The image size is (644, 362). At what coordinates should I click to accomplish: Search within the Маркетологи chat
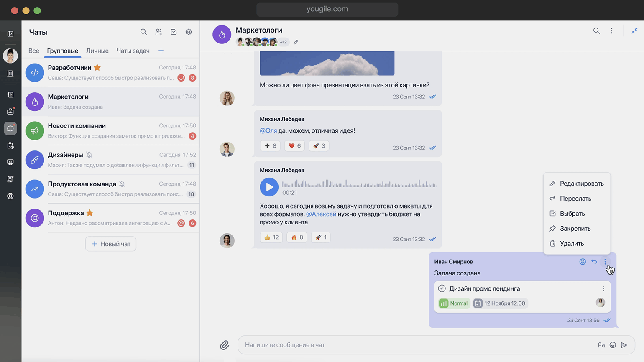click(596, 31)
